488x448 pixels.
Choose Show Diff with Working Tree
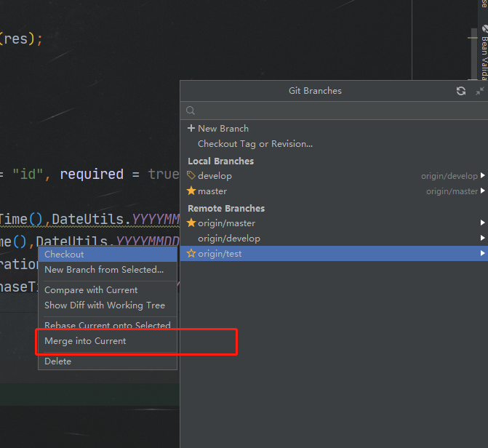click(108, 305)
